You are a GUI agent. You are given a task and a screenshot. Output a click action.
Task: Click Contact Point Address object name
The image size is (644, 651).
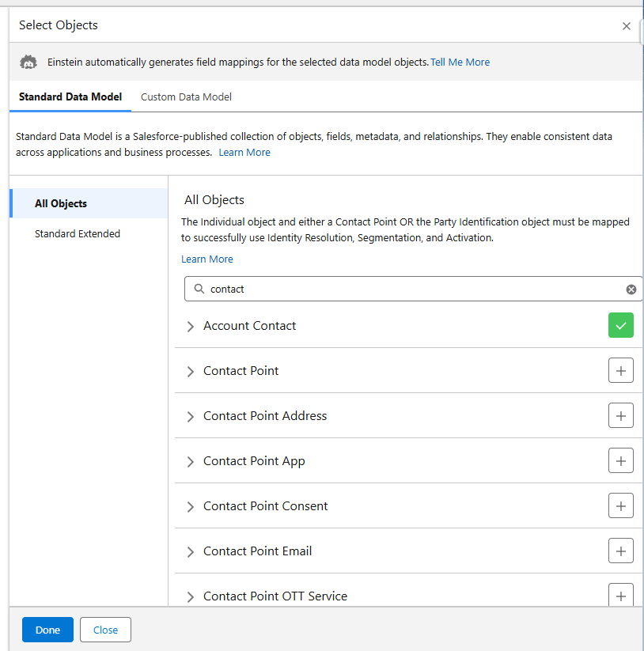265,416
